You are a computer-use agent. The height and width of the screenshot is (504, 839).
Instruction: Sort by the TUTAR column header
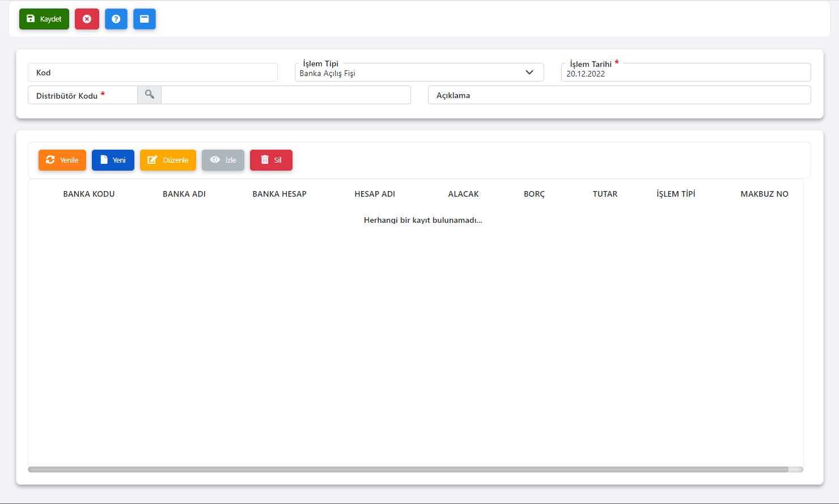tap(605, 194)
